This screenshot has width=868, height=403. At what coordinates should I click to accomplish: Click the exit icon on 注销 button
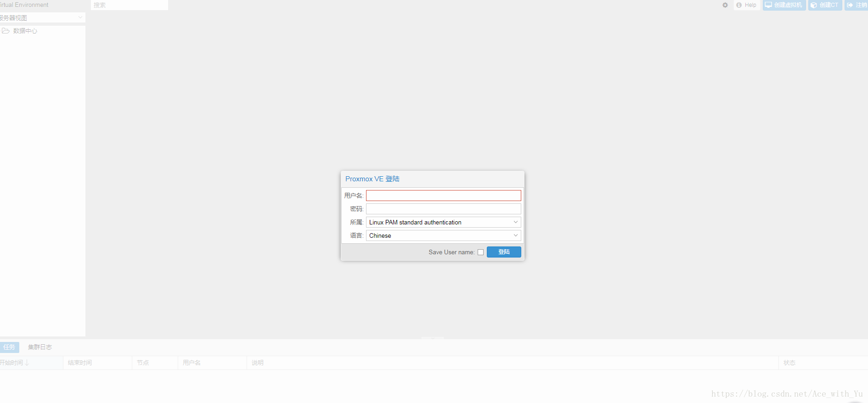850,5
